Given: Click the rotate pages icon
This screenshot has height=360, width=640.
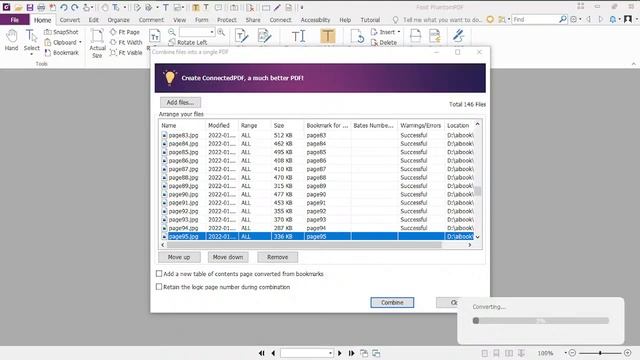Looking at the screenshot, I should click(357, 36).
